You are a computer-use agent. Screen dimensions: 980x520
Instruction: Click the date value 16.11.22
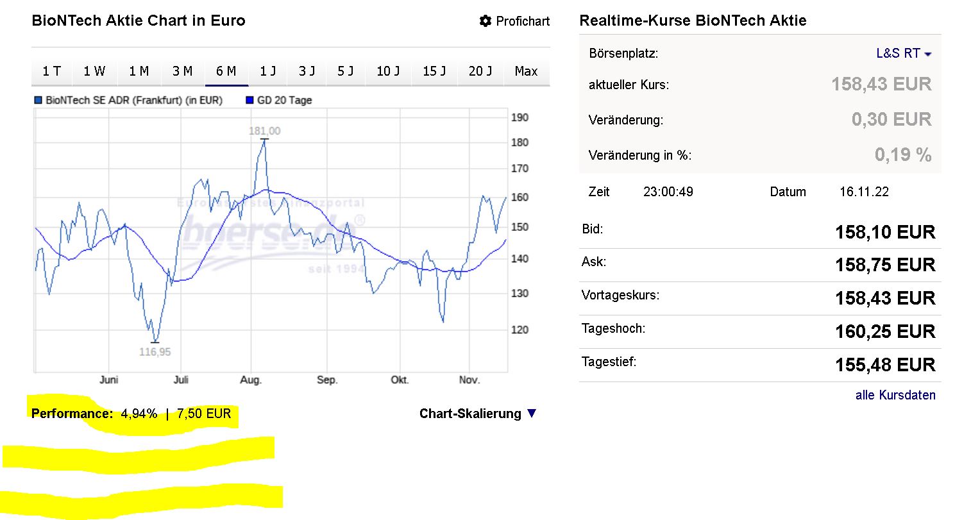pyautogui.click(x=864, y=192)
